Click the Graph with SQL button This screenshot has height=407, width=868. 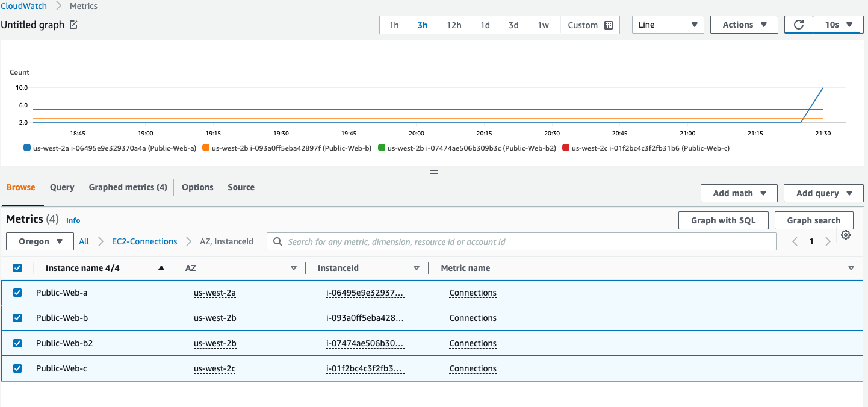(x=724, y=220)
